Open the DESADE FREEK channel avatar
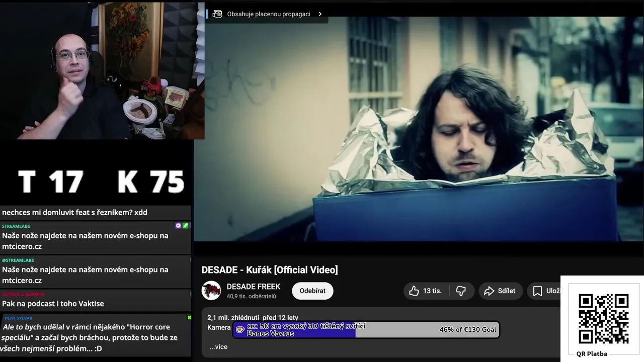The image size is (644, 362). point(211,291)
